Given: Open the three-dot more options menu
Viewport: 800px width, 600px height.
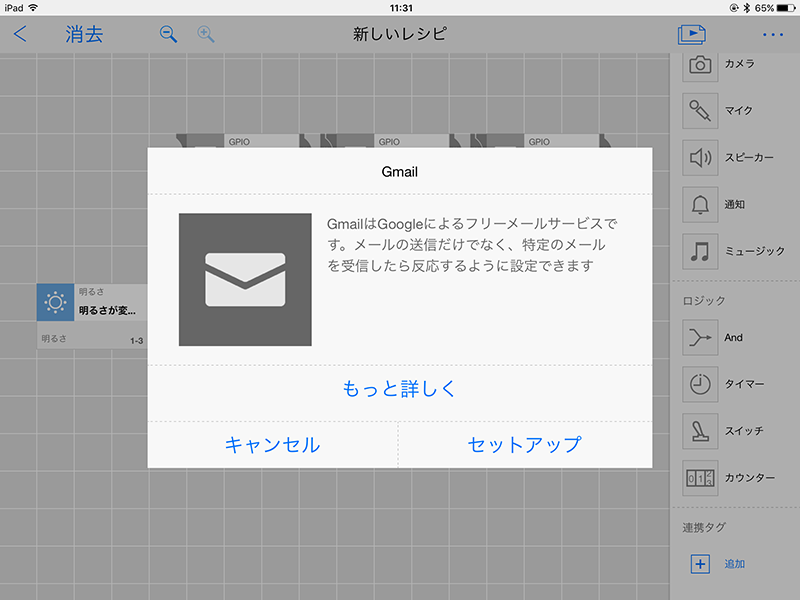Looking at the screenshot, I should pos(773,34).
